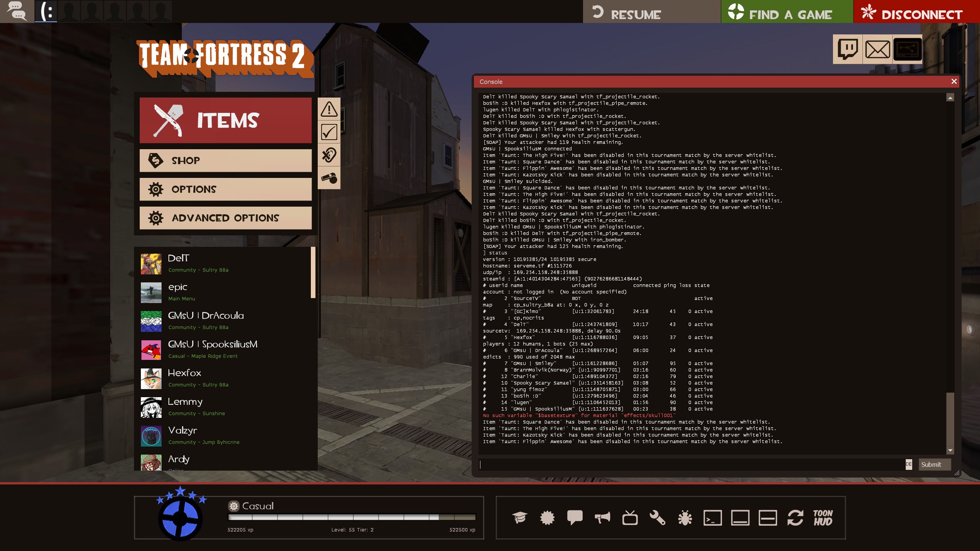Click the megaphone report icon
The image size is (980, 551).
[x=602, y=518]
